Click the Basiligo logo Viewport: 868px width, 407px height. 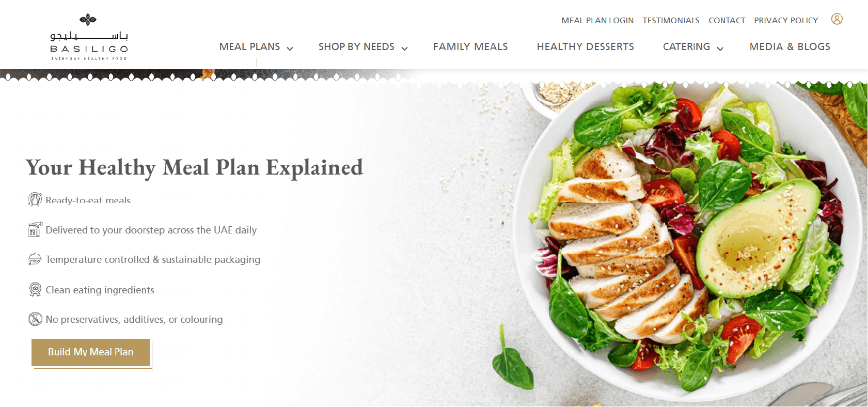89,37
